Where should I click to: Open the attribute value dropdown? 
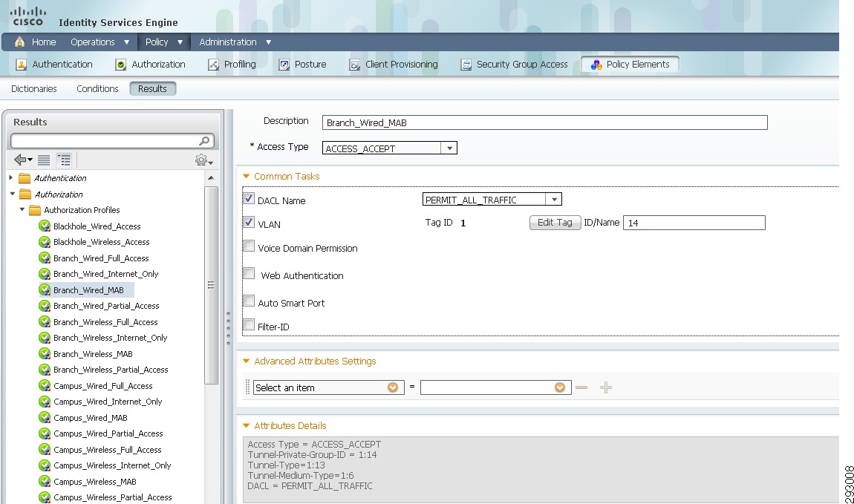tap(560, 387)
